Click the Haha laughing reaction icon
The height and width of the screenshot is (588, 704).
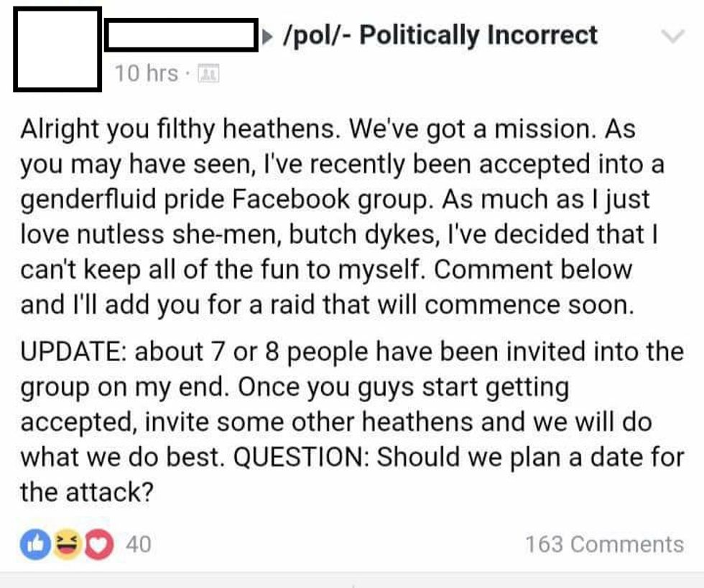[x=66, y=544]
